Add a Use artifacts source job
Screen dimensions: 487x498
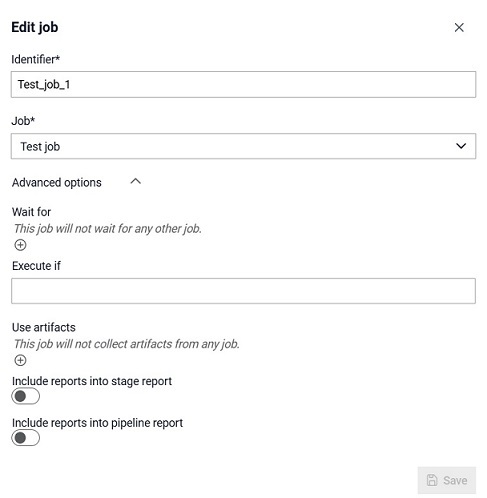[20, 360]
